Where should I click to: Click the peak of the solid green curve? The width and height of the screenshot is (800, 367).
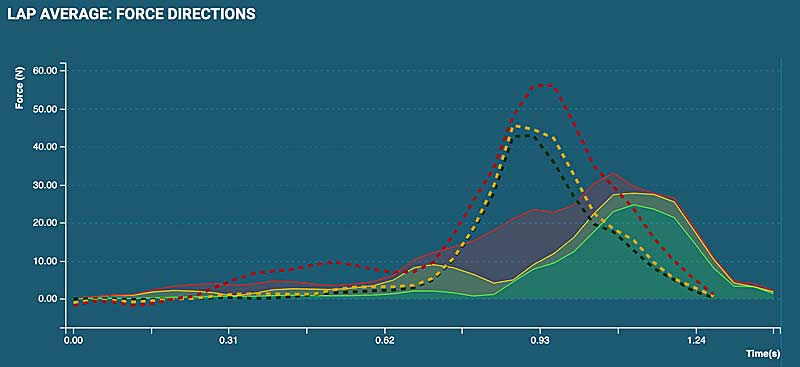click(633, 204)
